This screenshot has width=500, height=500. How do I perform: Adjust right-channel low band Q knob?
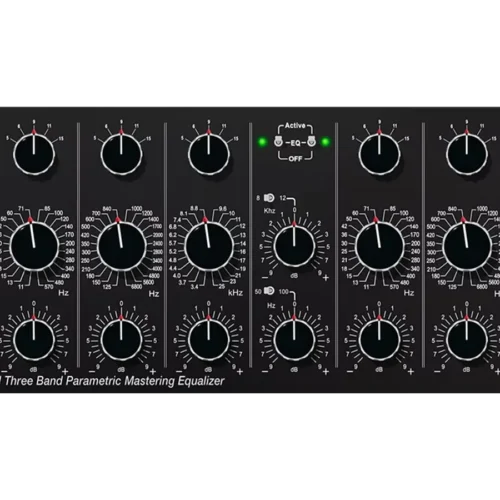[379, 154]
